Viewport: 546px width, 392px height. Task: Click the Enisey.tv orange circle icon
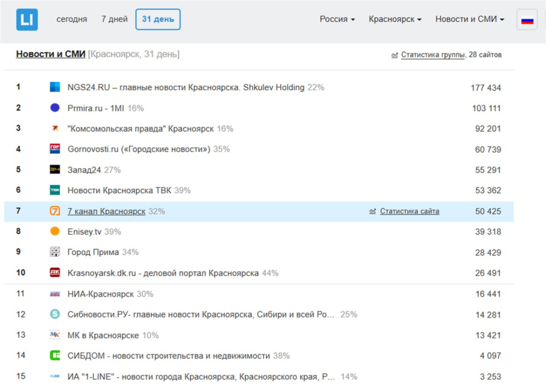click(55, 231)
